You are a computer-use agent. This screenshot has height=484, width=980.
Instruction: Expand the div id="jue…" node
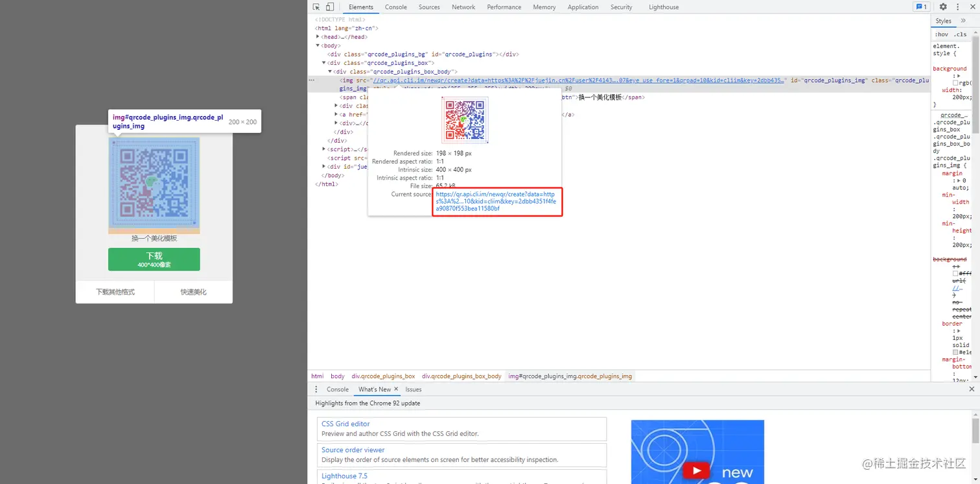(x=324, y=167)
